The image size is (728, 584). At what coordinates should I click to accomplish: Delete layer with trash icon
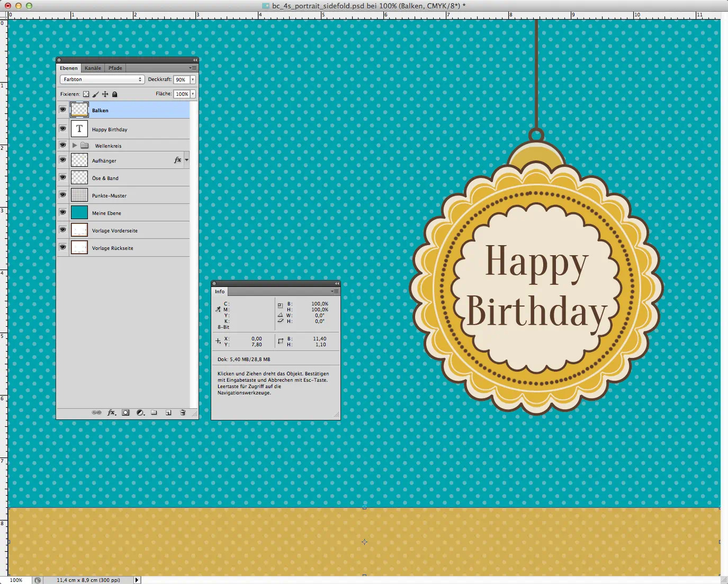(x=183, y=412)
